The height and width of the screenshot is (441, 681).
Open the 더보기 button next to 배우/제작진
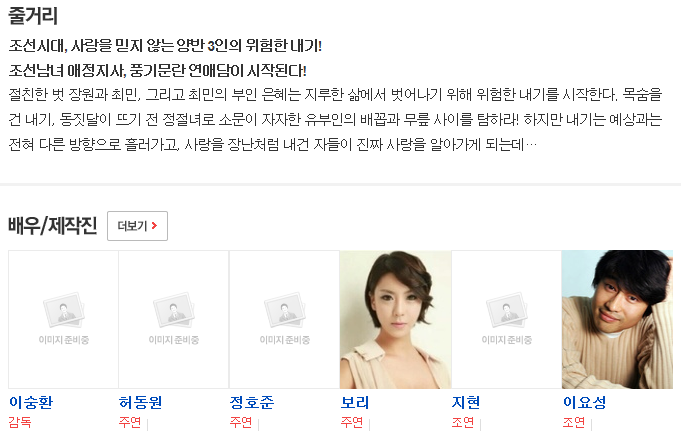(x=137, y=226)
